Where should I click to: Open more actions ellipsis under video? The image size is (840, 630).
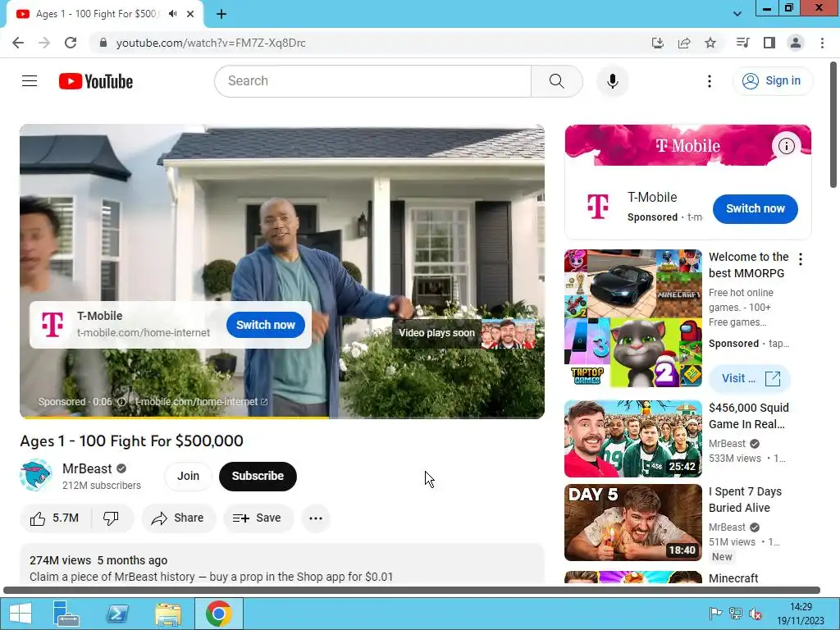(316, 518)
